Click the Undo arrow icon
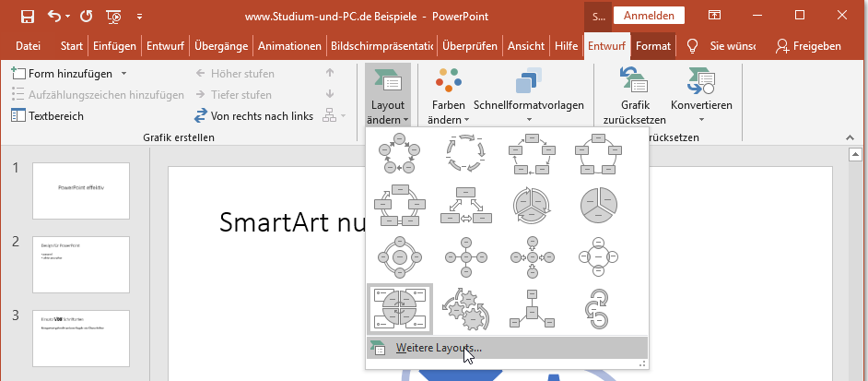Image resolution: width=868 pixels, height=381 pixels. click(54, 16)
